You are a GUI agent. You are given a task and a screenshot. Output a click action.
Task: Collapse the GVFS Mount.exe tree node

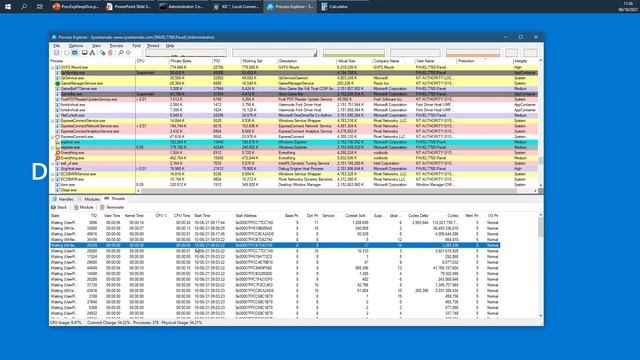coord(53,67)
